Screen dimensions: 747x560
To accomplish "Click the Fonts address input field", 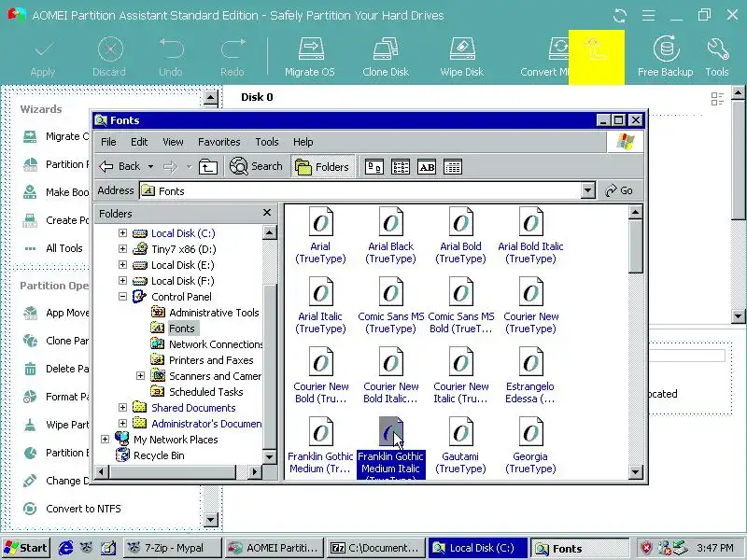I will pos(360,191).
